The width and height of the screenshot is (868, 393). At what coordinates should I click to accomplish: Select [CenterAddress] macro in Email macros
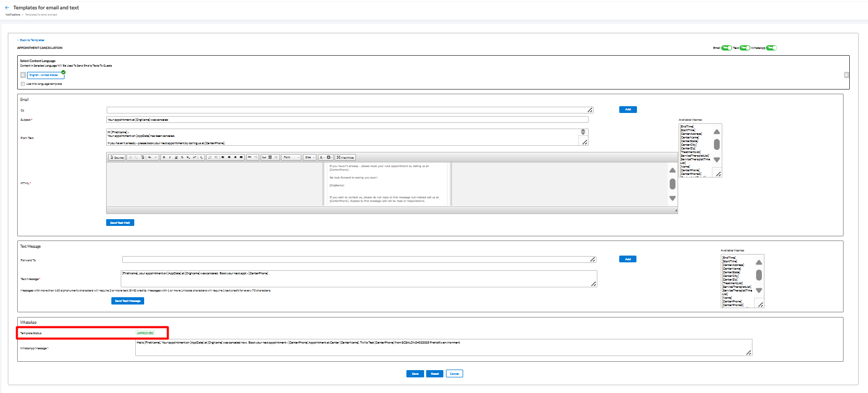(x=691, y=134)
